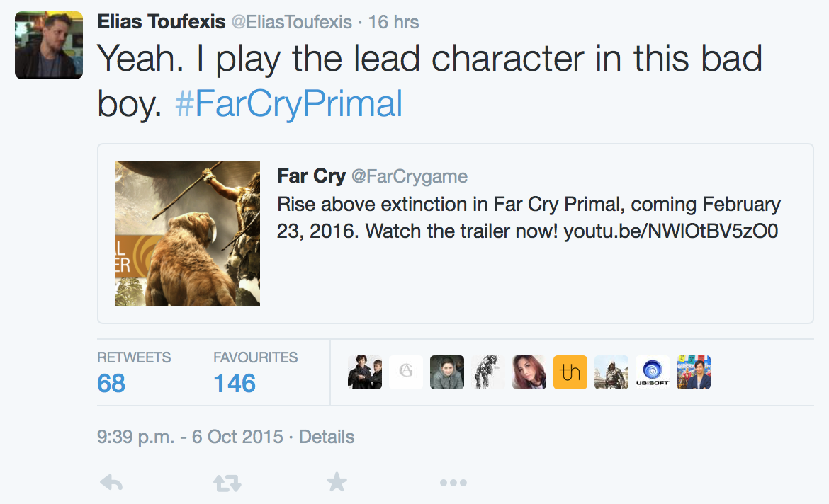Viewport: 829px width, 504px height.
Task: Open the @EliasToufexis handle link
Action: tap(291, 22)
